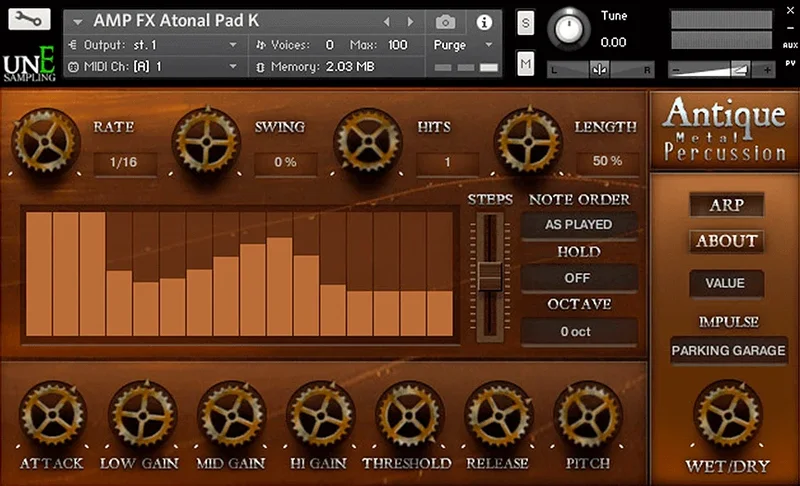Go to the next instrument arrow
Viewport: 800px width, 486px height.
pos(410,22)
